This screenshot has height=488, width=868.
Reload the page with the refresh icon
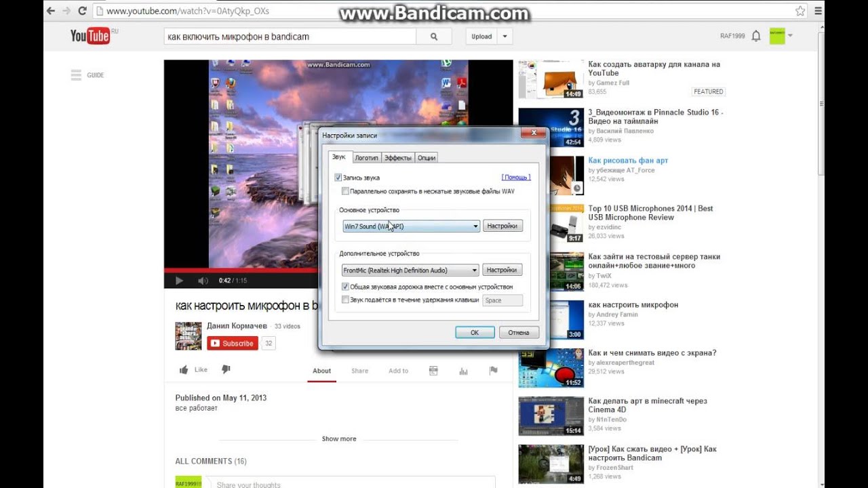[82, 11]
